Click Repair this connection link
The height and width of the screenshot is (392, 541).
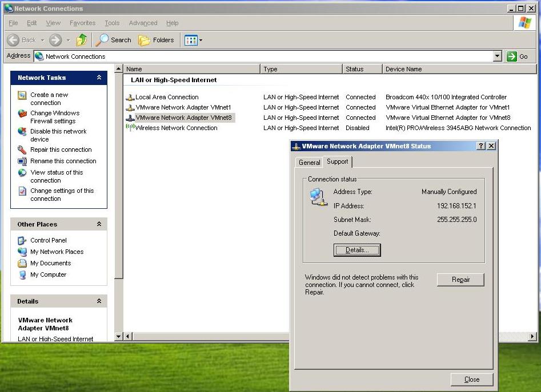pos(61,149)
